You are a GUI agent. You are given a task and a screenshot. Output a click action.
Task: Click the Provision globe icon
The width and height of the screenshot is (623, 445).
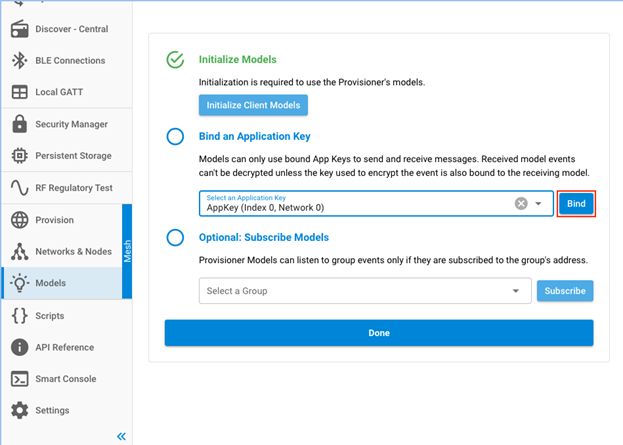[18, 220]
